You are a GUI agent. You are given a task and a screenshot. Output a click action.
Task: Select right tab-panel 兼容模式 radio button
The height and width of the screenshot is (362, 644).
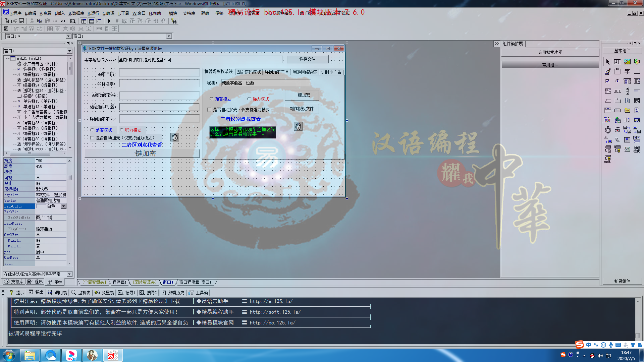click(211, 99)
